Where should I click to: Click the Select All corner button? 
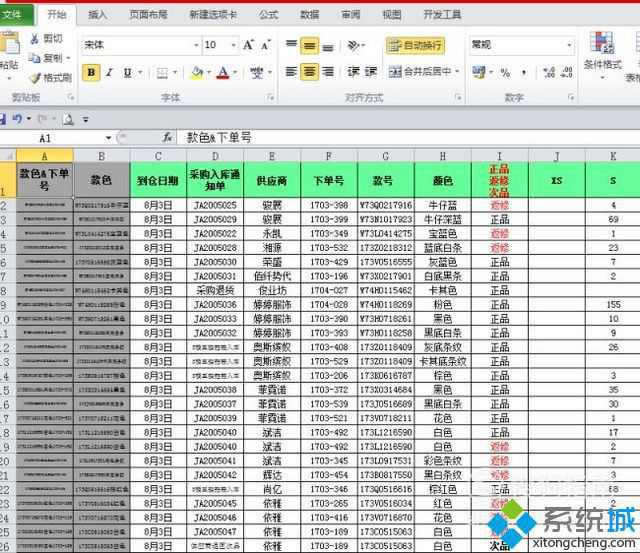[8, 156]
